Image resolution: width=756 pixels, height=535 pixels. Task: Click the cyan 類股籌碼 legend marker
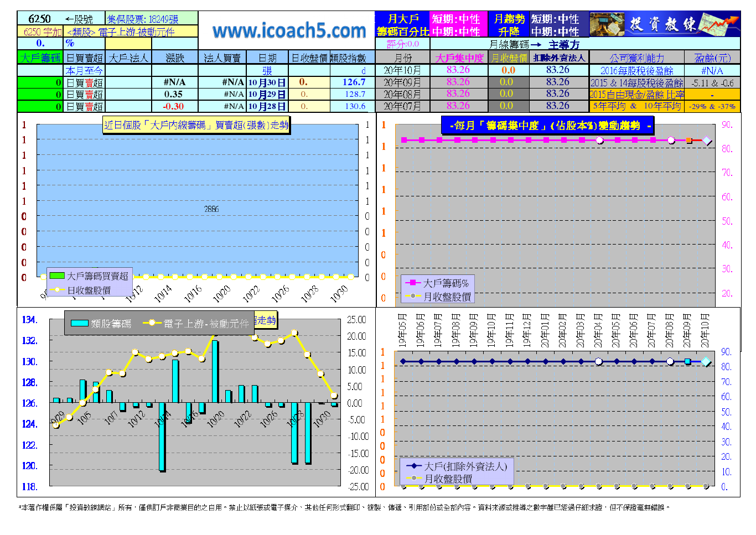[80, 323]
